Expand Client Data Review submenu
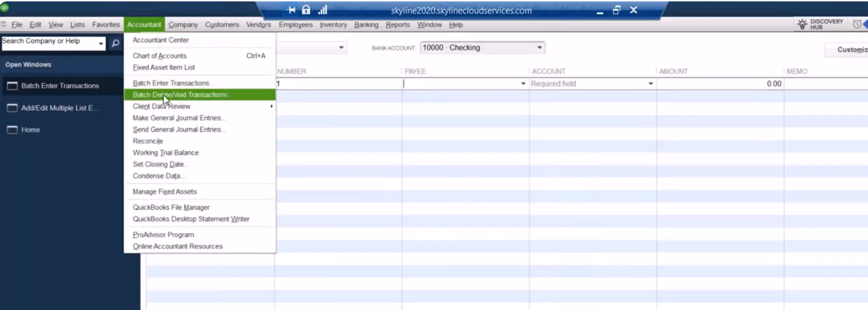 271,107
